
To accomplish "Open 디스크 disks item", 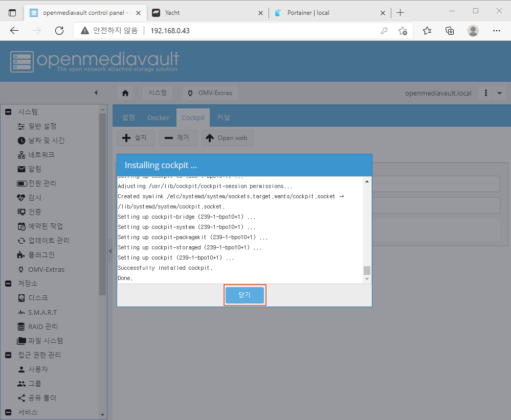I will 38,298.
